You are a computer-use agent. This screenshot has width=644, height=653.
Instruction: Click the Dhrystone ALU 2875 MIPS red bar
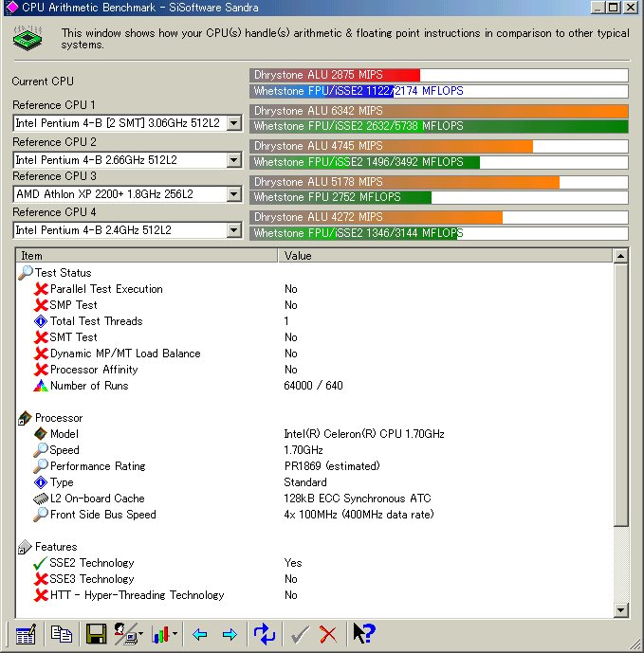click(x=335, y=75)
